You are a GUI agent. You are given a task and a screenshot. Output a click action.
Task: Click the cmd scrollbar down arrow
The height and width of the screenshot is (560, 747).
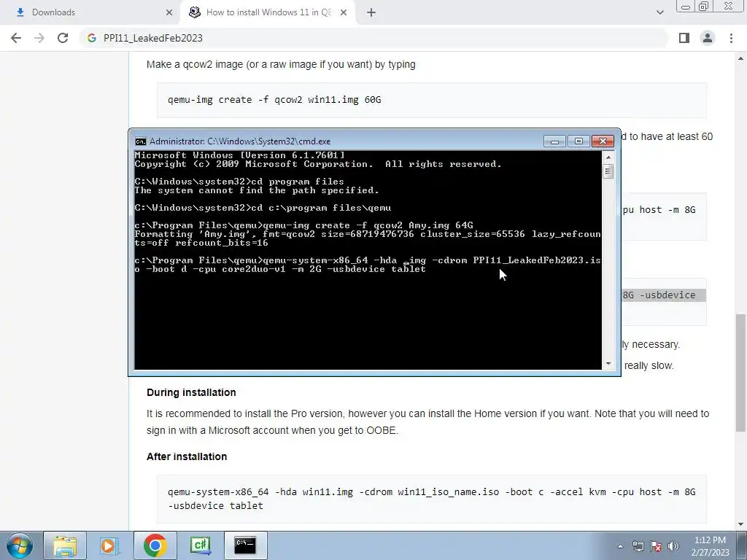click(608, 364)
